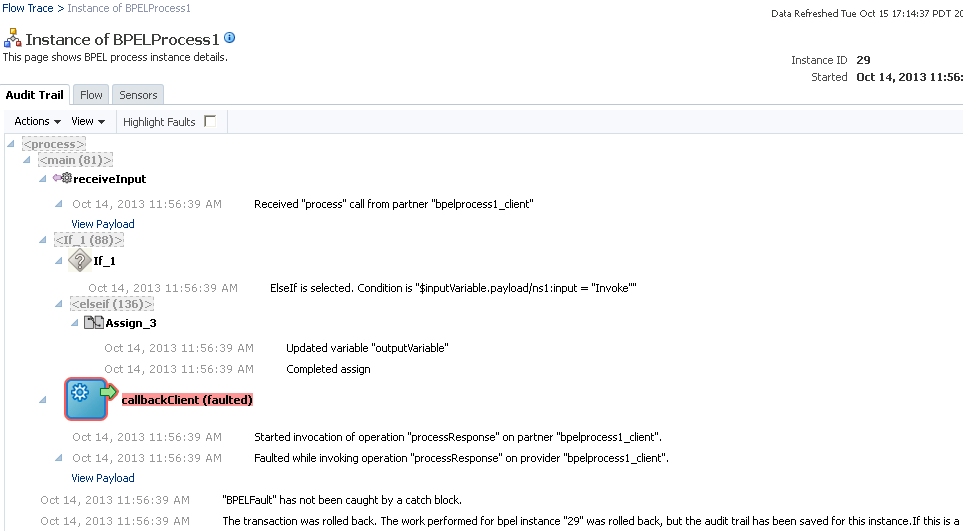Click the highlighted callbackClient invoke icon
The width and height of the screenshot is (963, 531).
pos(91,399)
